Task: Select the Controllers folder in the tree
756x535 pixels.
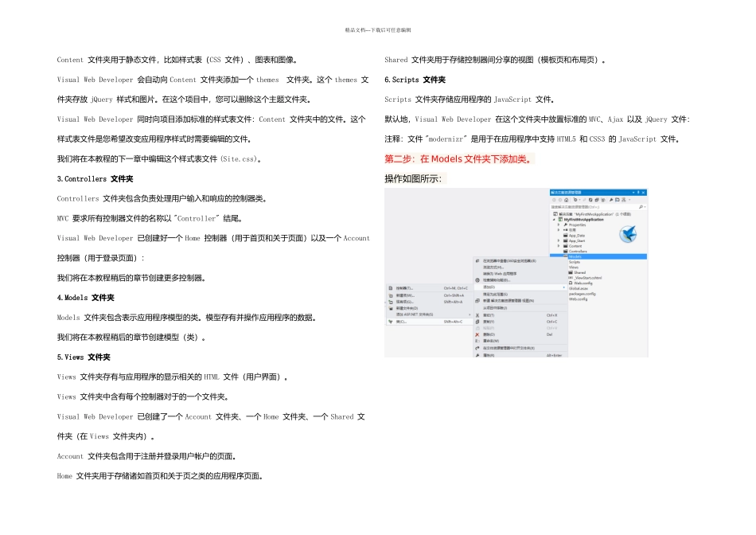Action: [x=575, y=252]
